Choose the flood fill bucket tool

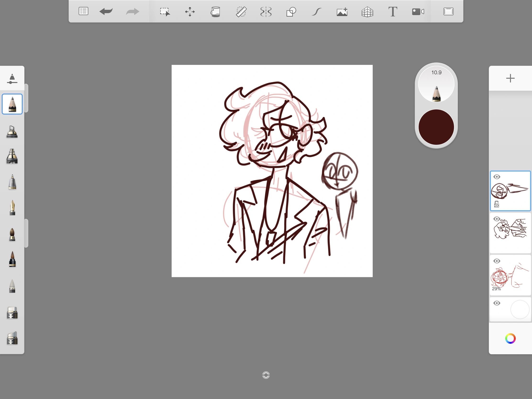[215, 11]
